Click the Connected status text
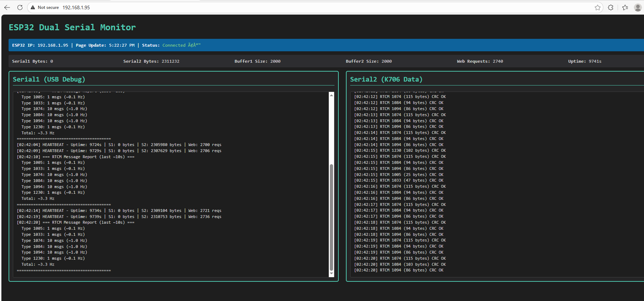The height and width of the screenshot is (301, 644). pyautogui.click(x=174, y=45)
